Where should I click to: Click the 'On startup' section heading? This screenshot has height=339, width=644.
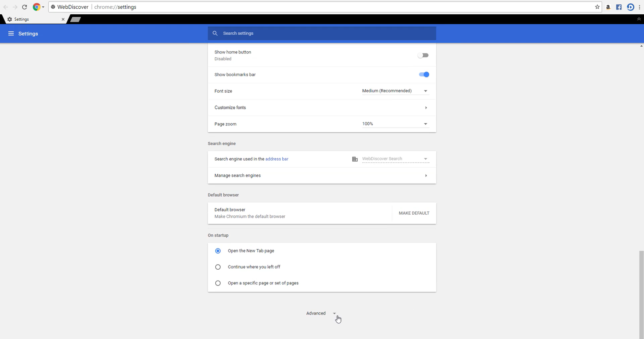pos(218,235)
